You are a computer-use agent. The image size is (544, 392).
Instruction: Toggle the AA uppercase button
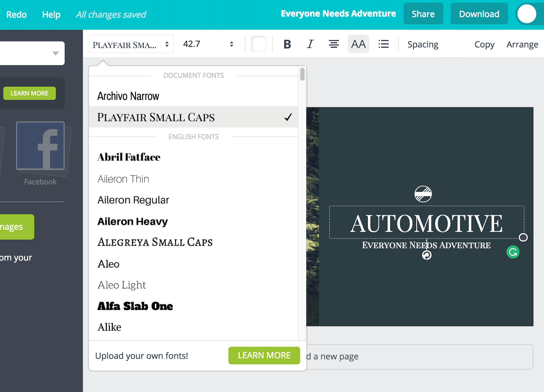click(x=358, y=44)
